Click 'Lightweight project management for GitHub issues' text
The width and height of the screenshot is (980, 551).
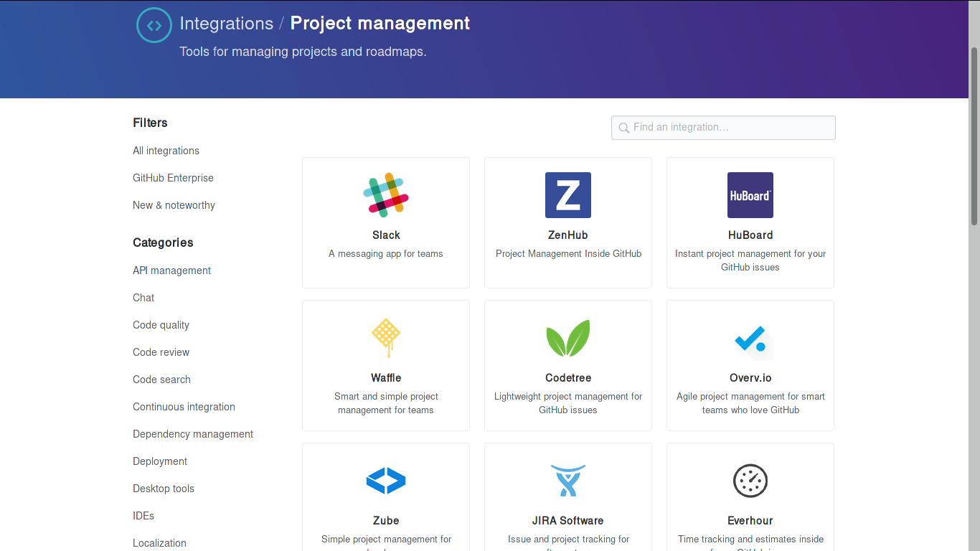[x=568, y=403]
